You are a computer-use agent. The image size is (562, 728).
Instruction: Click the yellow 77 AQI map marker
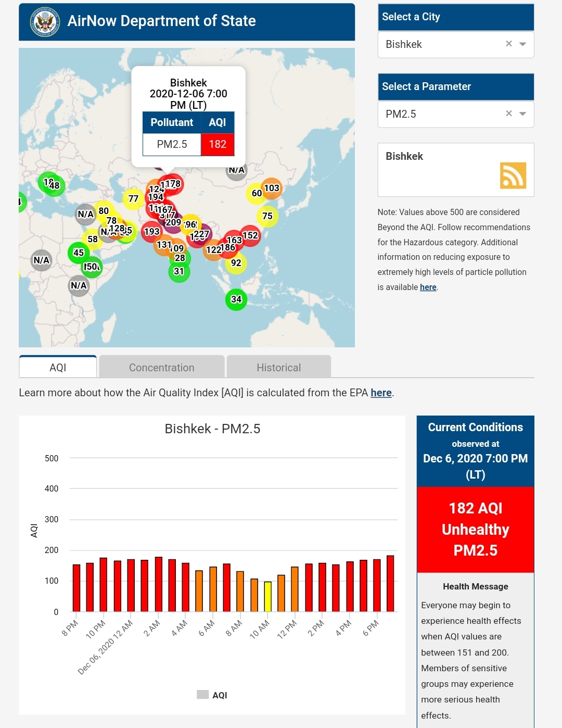(133, 199)
